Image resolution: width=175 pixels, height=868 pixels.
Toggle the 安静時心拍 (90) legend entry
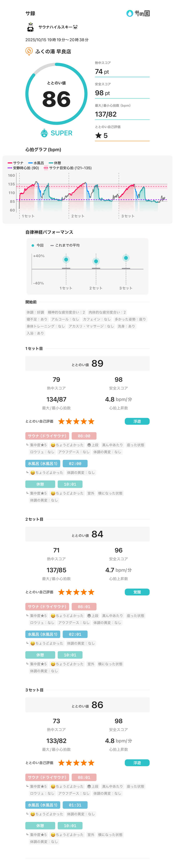(26, 168)
